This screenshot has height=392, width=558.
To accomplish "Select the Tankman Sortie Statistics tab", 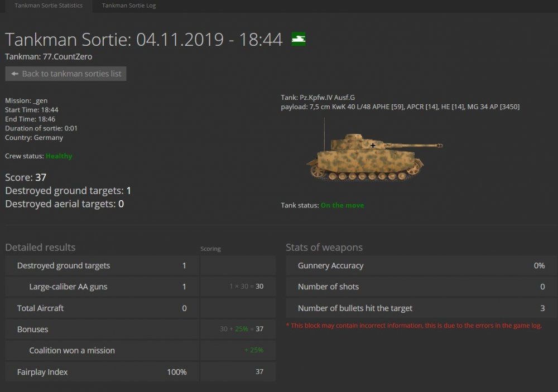I will coord(49,6).
